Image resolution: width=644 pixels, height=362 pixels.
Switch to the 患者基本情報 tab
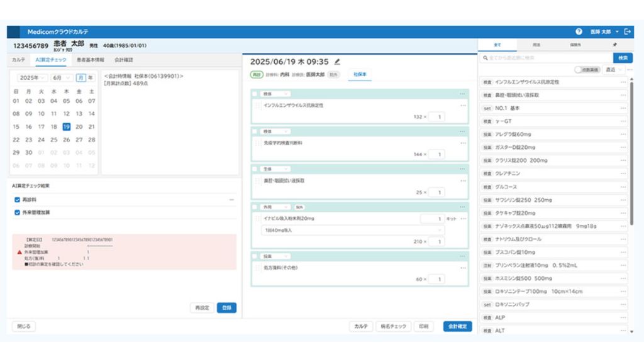tap(91, 60)
